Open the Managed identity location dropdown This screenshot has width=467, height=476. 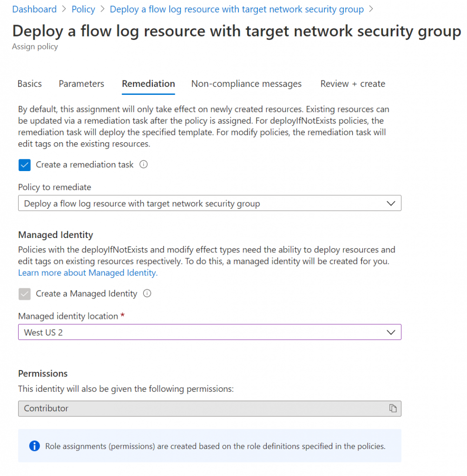(x=209, y=332)
